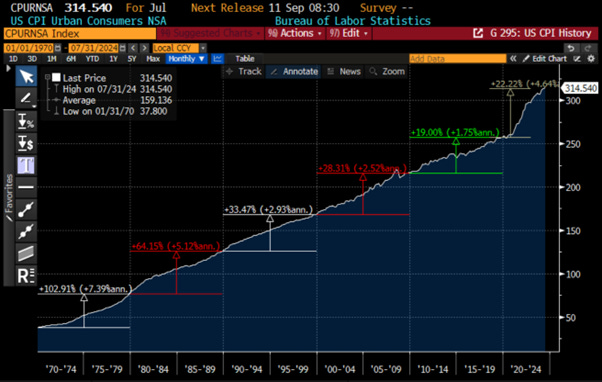Open the Local CCY currency dropdown arrow

click(203, 48)
